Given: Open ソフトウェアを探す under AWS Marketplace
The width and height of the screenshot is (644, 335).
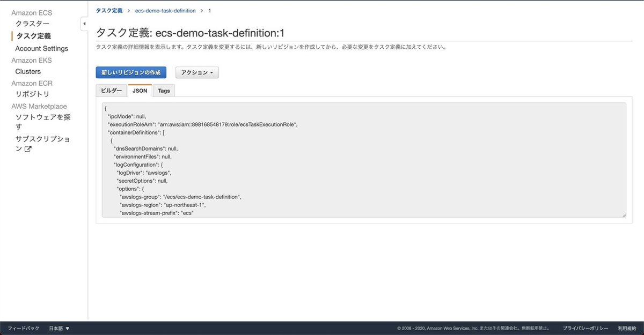Looking at the screenshot, I should click(43, 122).
